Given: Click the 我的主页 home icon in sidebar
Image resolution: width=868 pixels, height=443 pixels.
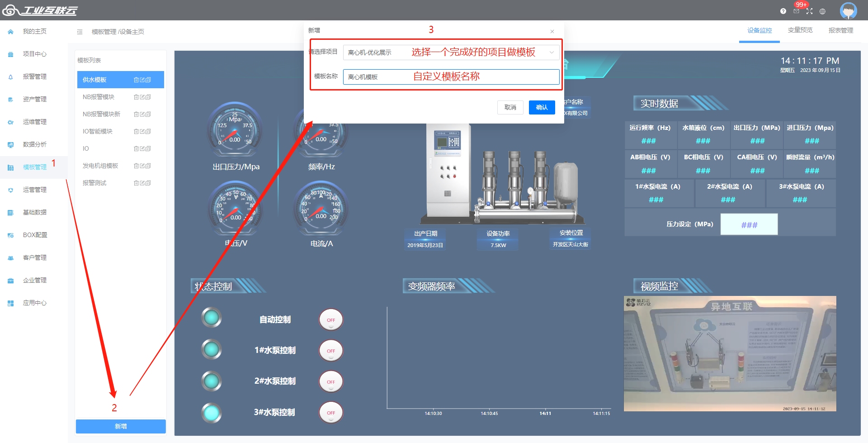Looking at the screenshot, I should [x=10, y=32].
